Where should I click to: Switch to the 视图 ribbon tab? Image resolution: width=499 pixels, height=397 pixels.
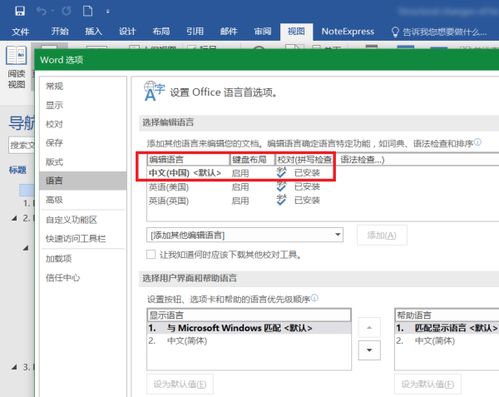tap(296, 32)
